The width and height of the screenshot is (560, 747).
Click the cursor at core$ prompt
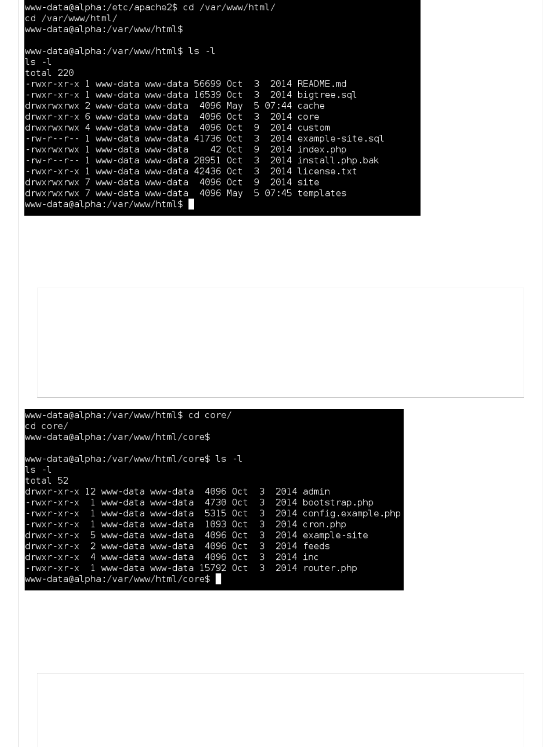click(x=218, y=579)
